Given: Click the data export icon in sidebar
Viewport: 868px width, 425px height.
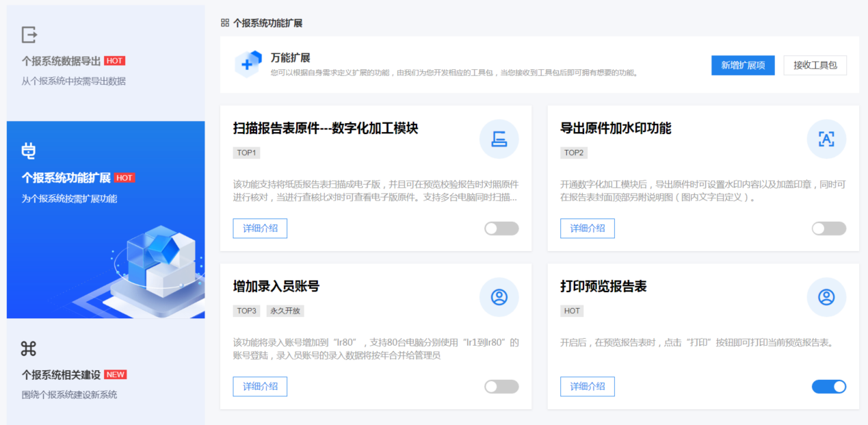Looking at the screenshot, I should [x=29, y=35].
